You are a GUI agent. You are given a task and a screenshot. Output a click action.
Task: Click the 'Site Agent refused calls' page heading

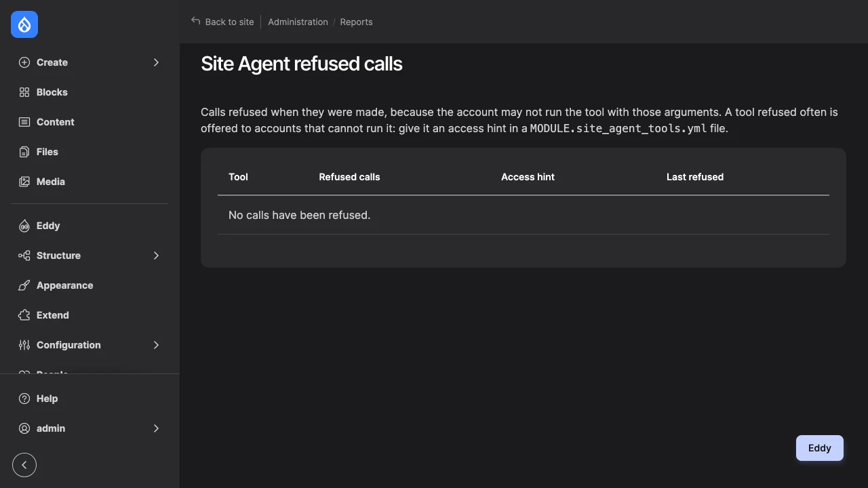(302, 64)
